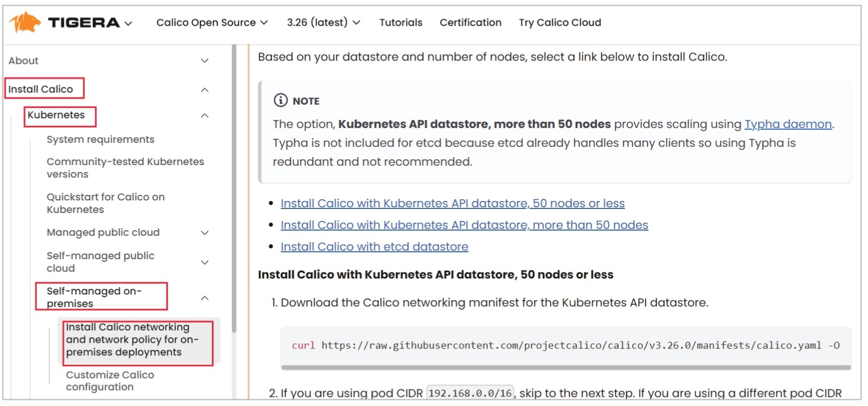The height and width of the screenshot is (406, 868).
Task: Collapse the Kubernetes section chevron
Action: click(205, 116)
